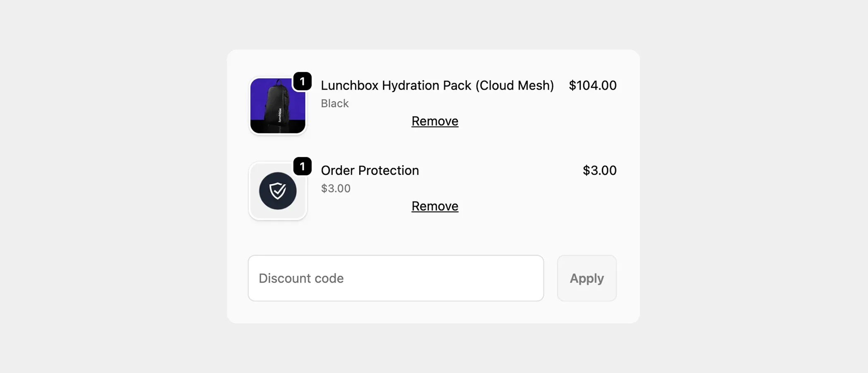This screenshot has width=868, height=373.
Task: Remove Order Protection from the order
Action: pos(435,206)
